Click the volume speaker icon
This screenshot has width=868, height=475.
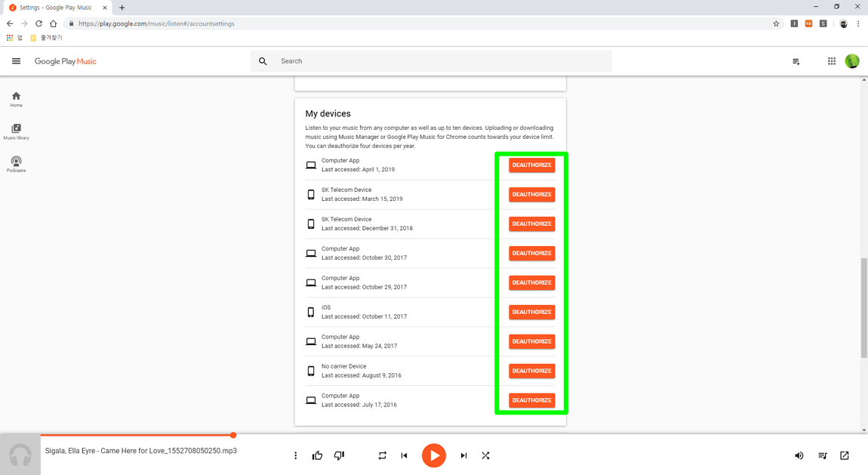799,455
